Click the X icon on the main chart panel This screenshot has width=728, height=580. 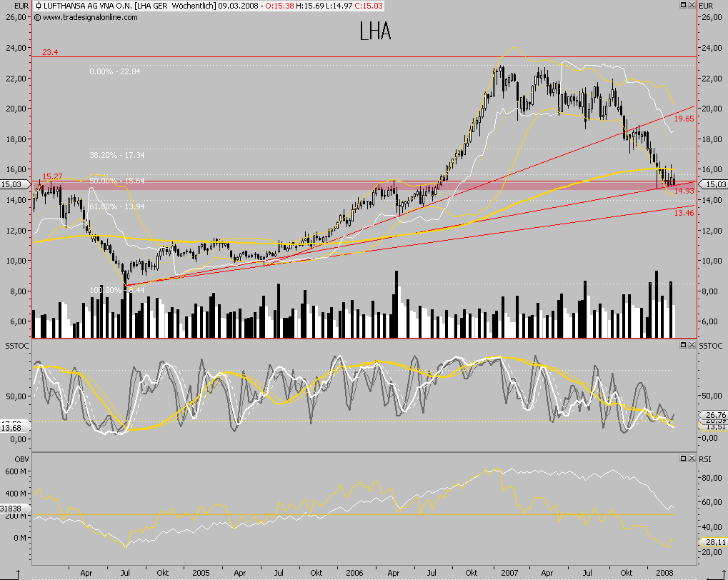click(x=692, y=4)
